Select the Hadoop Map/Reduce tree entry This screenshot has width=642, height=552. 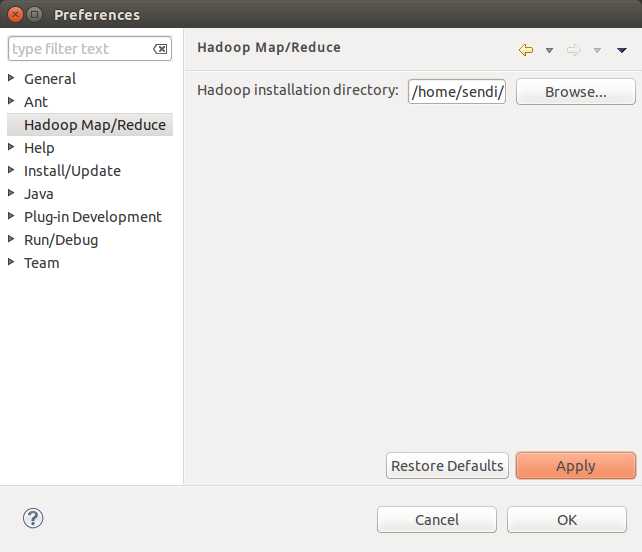click(x=90, y=124)
